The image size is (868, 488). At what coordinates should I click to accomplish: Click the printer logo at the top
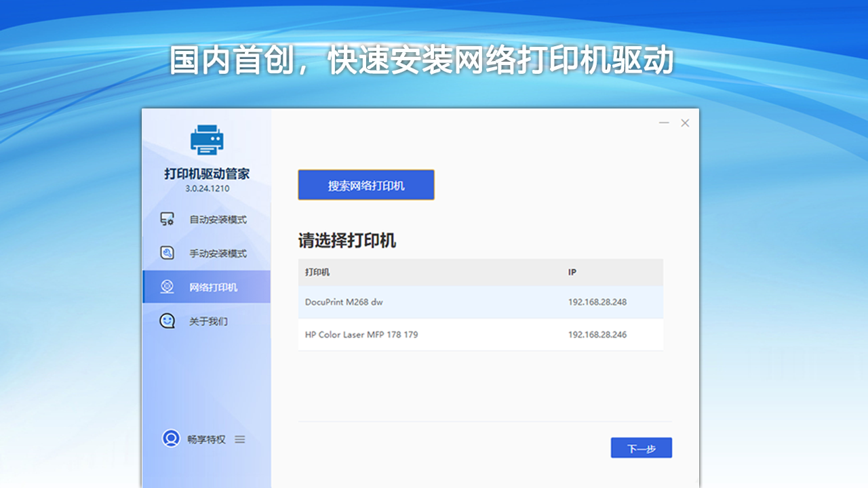(207, 138)
